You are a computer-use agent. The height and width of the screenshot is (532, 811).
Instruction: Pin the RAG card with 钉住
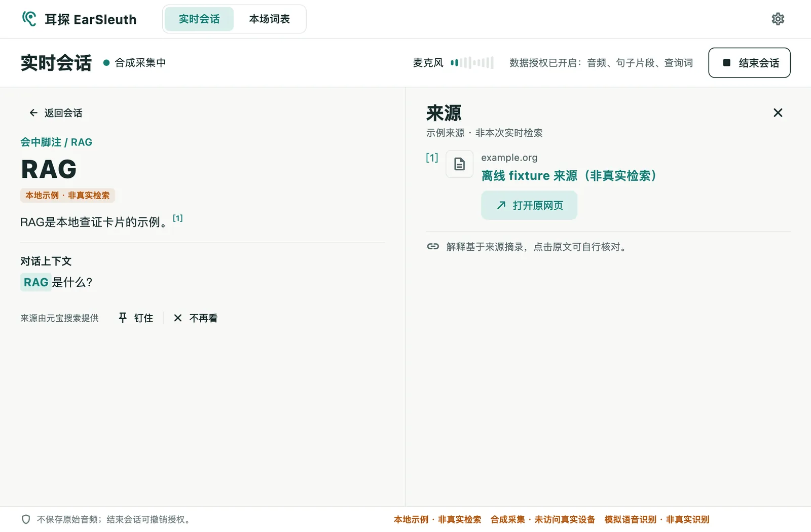point(135,318)
